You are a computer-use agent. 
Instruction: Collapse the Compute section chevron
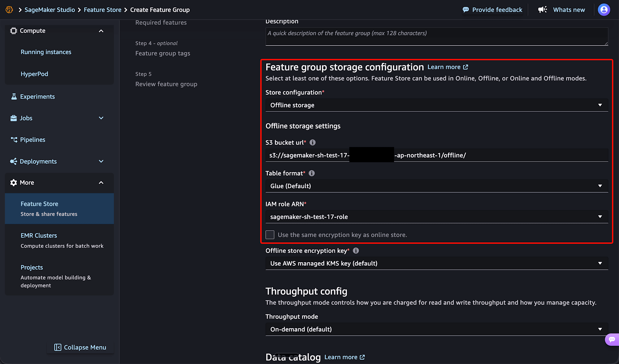[x=101, y=31]
